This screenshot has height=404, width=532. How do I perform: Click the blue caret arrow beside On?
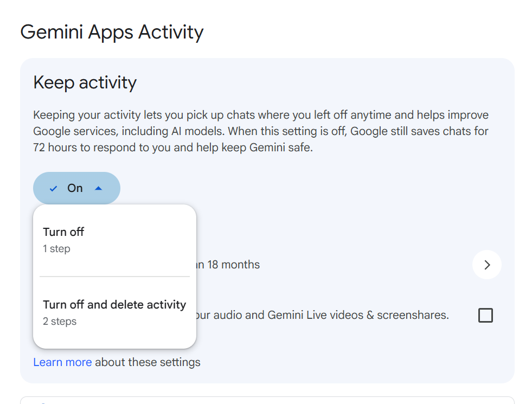pos(98,188)
